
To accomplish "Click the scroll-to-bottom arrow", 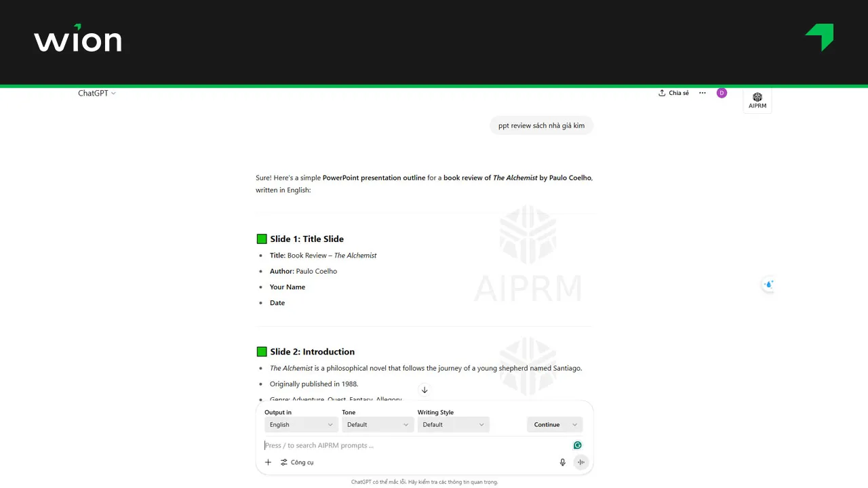I will click(425, 390).
